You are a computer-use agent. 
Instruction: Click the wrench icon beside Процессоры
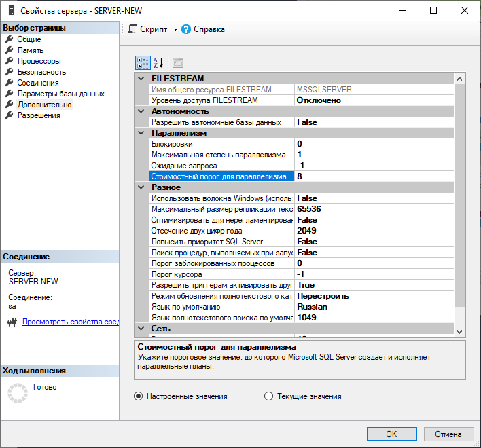click(10, 60)
